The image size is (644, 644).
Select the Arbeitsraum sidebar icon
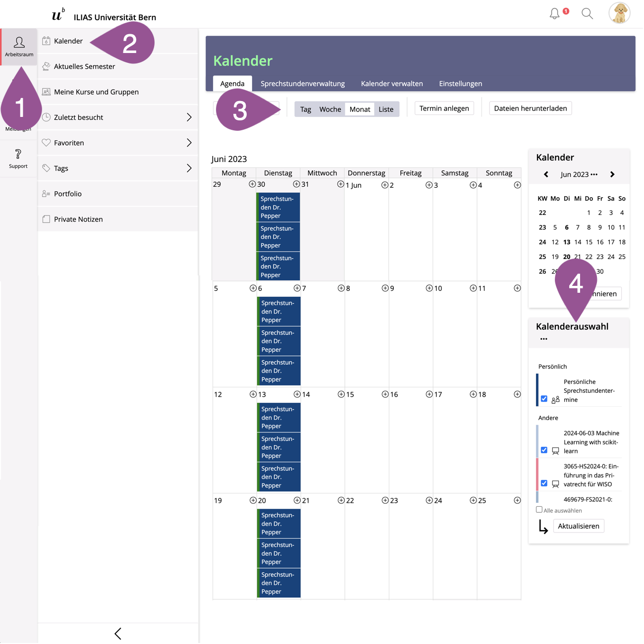[19, 47]
